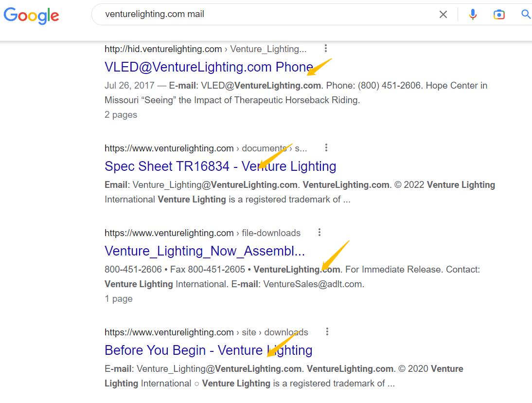Clear the search box text
The height and width of the screenshot is (403, 532).
tap(443, 15)
